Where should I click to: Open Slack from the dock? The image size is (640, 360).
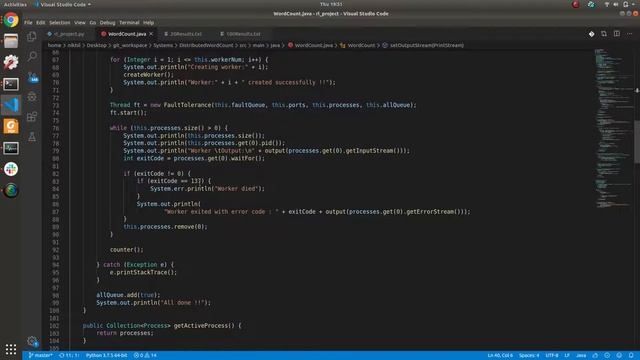pyautogui.click(x=11, y=169)
